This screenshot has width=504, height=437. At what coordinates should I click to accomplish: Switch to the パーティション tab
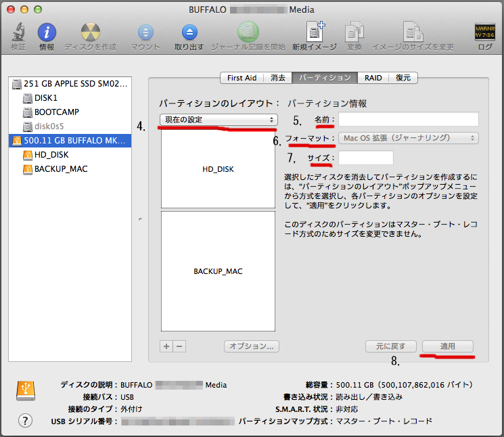click(x=325, y=78)
